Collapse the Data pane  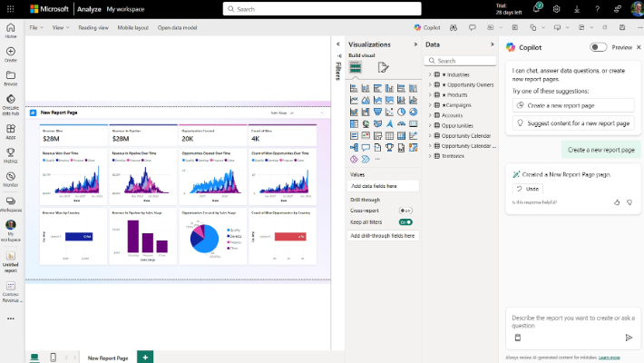pyautogui.click(x=492, y=44)
